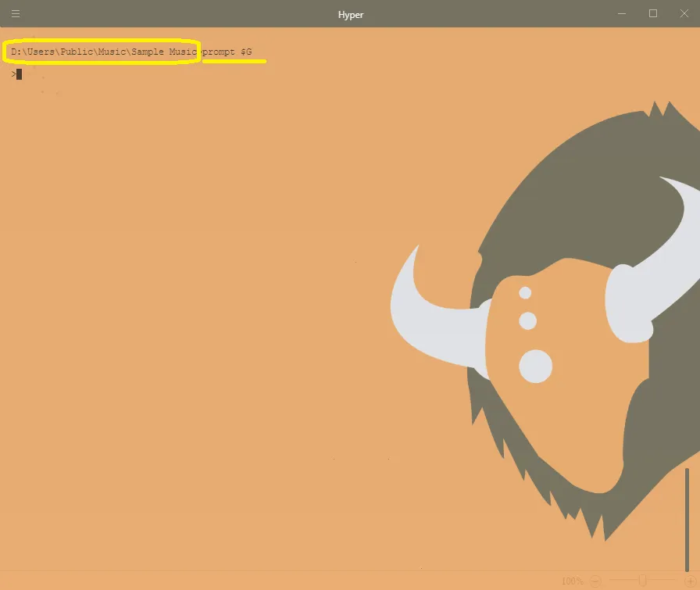This screenshot has height=590, width=700.
Task: Minimize the Hyper window
Action: pyautogui.click(x=621, y=14)
